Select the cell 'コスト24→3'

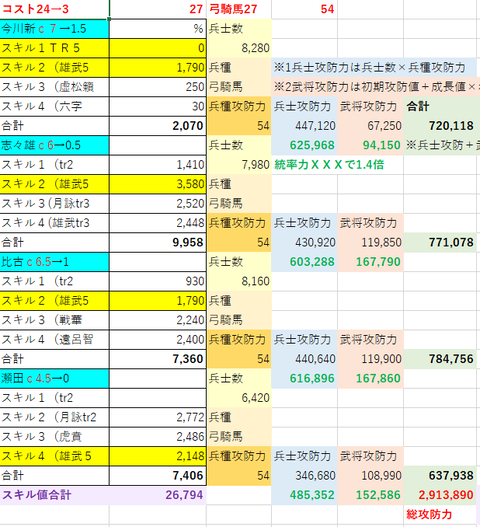click(x=54, y=9)
